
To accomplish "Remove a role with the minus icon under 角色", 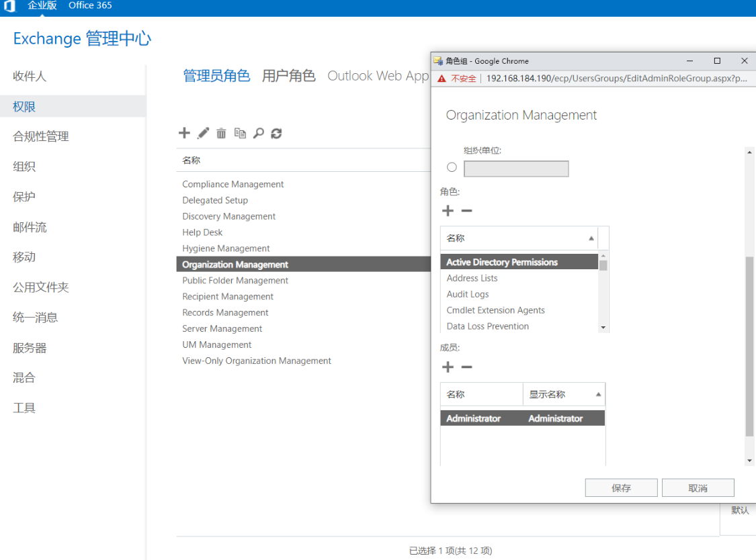I will (x=467, y=211).
